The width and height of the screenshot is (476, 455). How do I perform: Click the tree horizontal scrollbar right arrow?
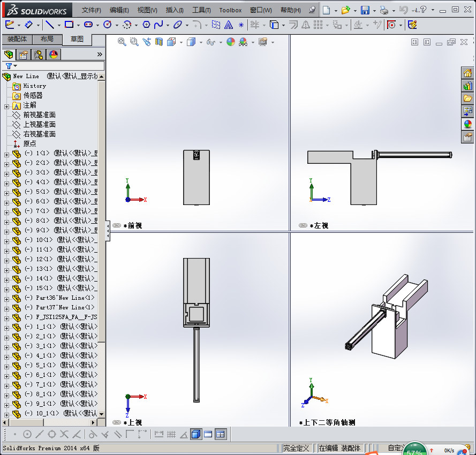pyautogui.click(x=93, y=422)
